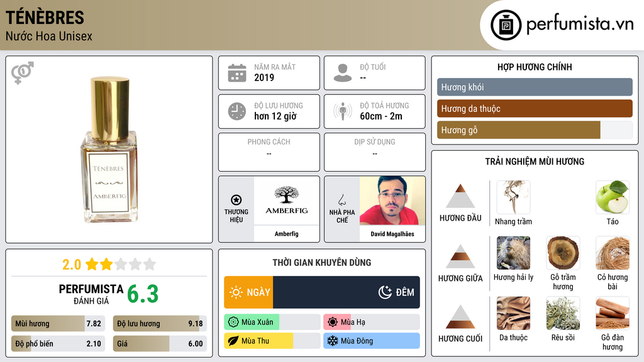Click the Amberfig brand tree logo
This screenshot has height=362, width=644.
pyautogui.click(x=287, y=200)
